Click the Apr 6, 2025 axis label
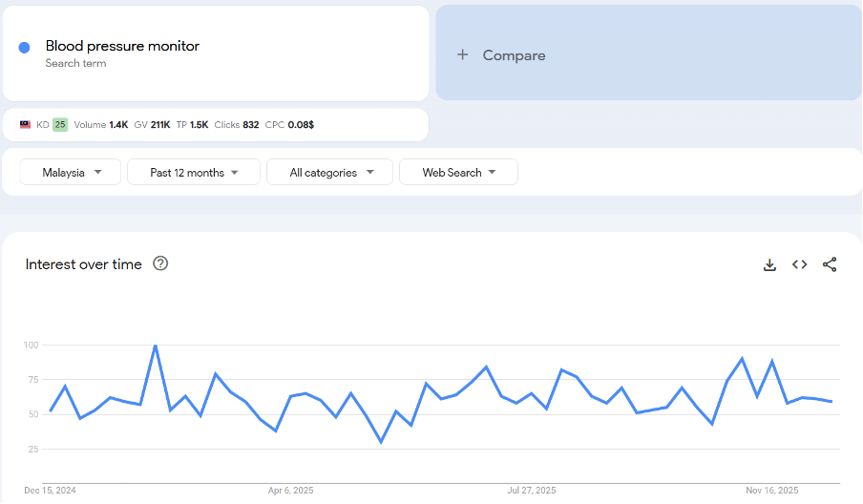Image resolution: width=863 pixels, height=504 pixels. (290, 491)
